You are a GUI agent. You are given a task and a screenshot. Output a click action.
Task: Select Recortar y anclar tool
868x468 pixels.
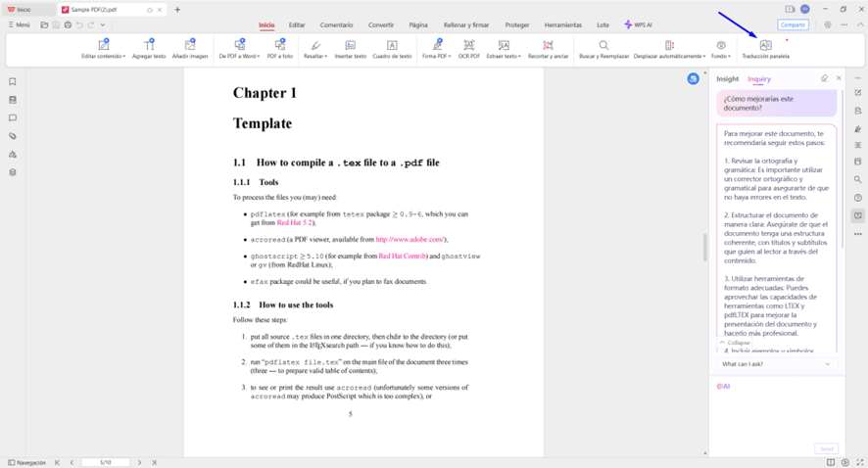(x=548, y=49)
